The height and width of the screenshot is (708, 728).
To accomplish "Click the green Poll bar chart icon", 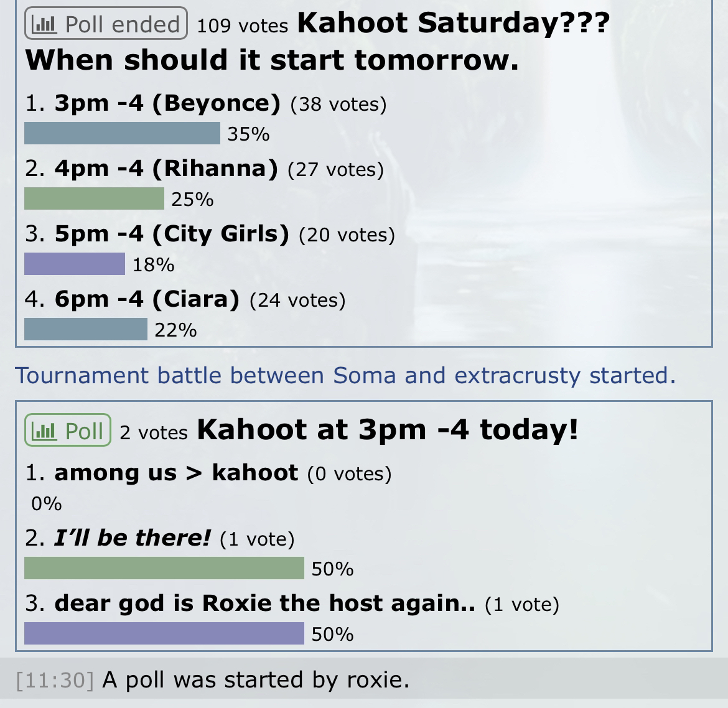I will 44,431.
